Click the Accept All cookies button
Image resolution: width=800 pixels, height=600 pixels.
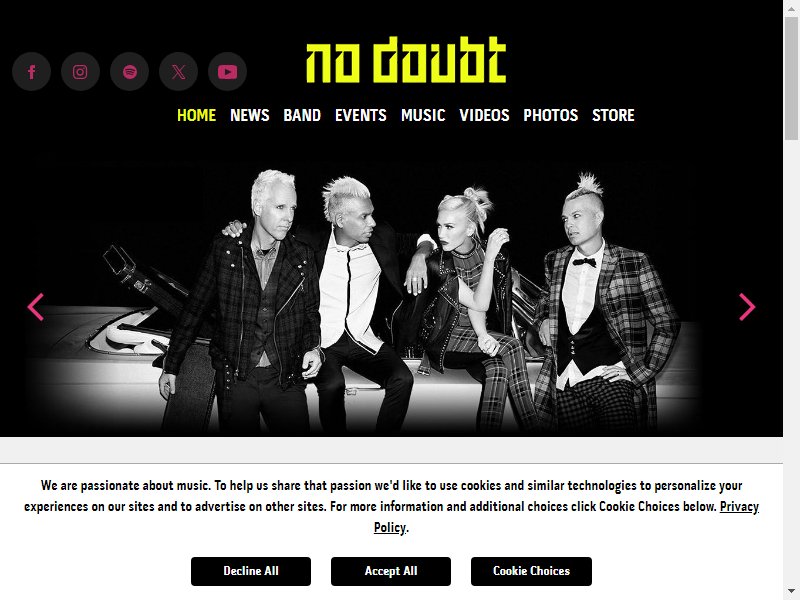click(391, 571)
